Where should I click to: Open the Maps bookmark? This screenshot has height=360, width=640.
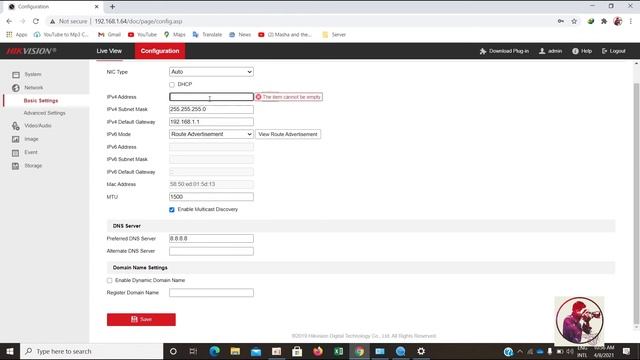pyautogui.click(x=174, y=35)
